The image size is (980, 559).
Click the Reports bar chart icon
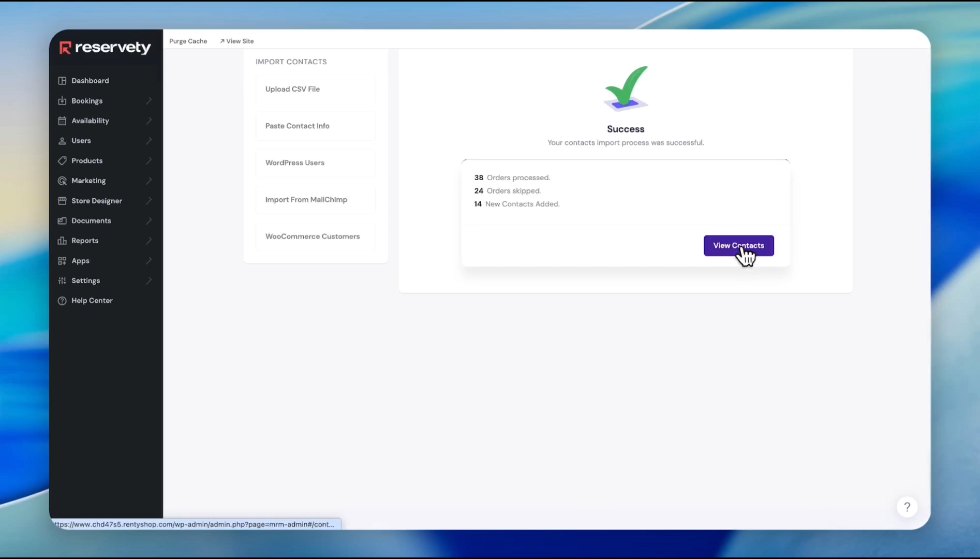(x=62, y=241)
